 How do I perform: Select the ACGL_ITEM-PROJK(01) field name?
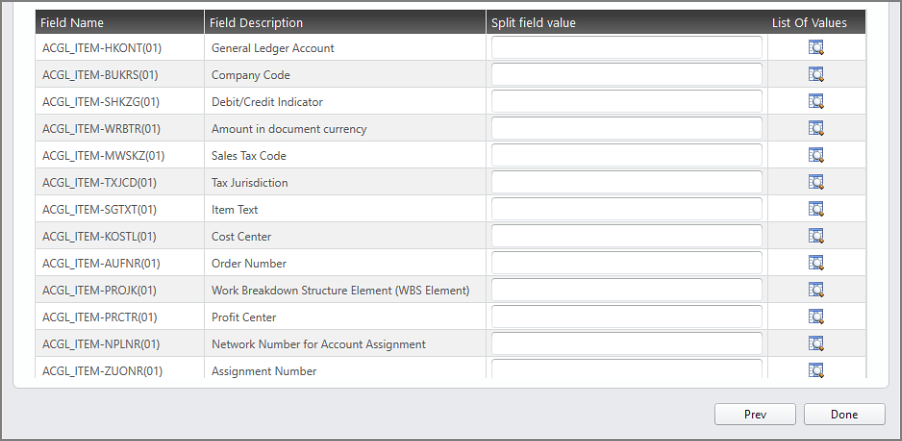pos(100,290)
